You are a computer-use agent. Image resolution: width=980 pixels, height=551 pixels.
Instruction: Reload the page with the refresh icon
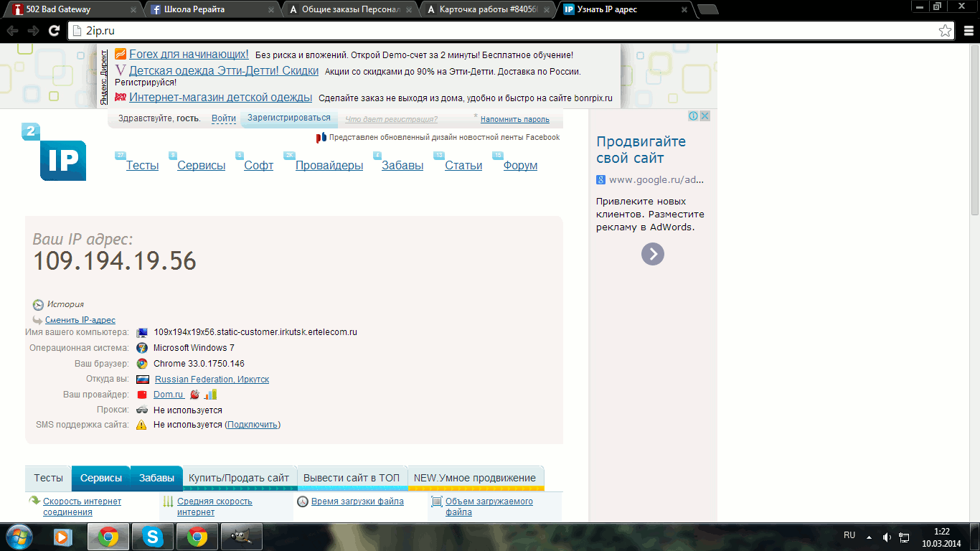(54, 31)
